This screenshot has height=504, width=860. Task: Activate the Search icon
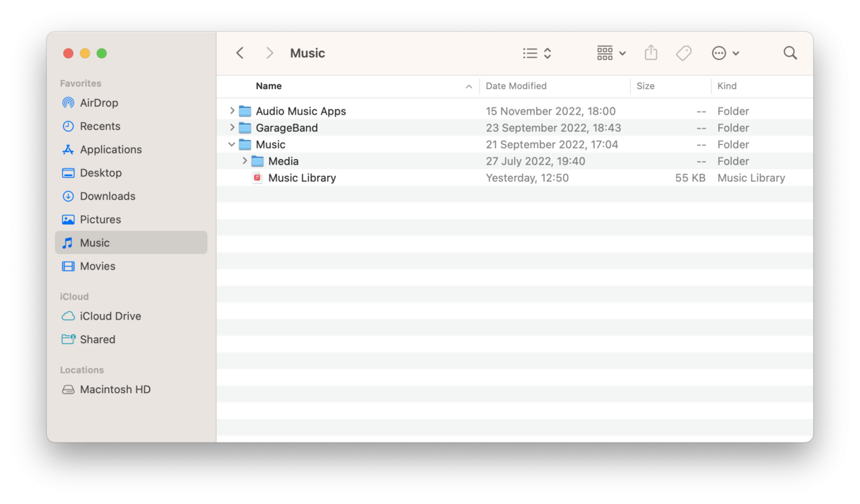tap(790, 52)
